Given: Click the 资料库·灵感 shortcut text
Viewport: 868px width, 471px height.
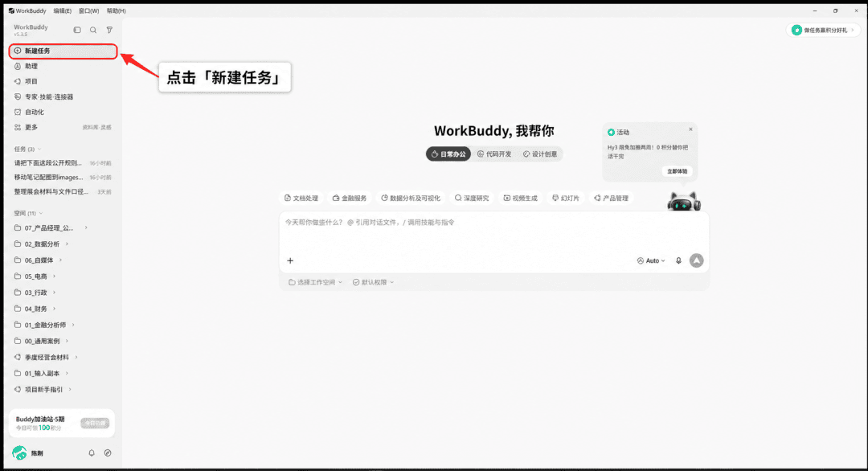Looking at the screenshot, I should point(97,127).
